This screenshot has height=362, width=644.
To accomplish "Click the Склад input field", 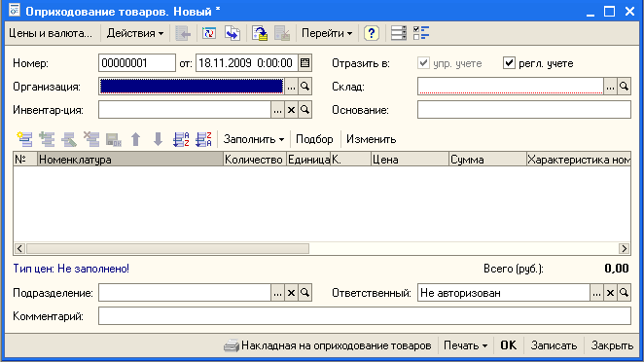I will coord(511,87).
